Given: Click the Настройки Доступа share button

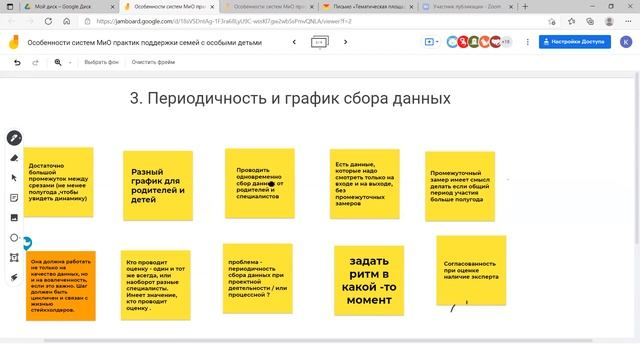Looking at the screenshot, I should pos(575,42).
